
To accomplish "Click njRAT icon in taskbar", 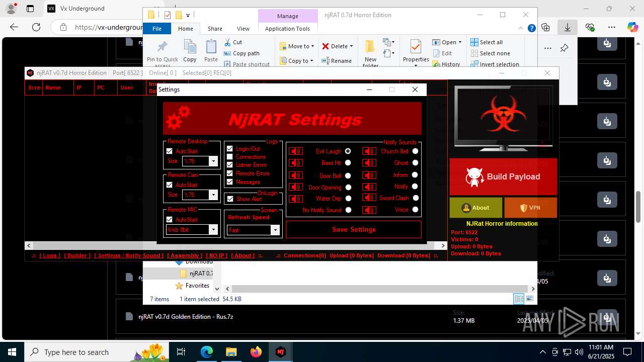I will [x=281, y=352].
